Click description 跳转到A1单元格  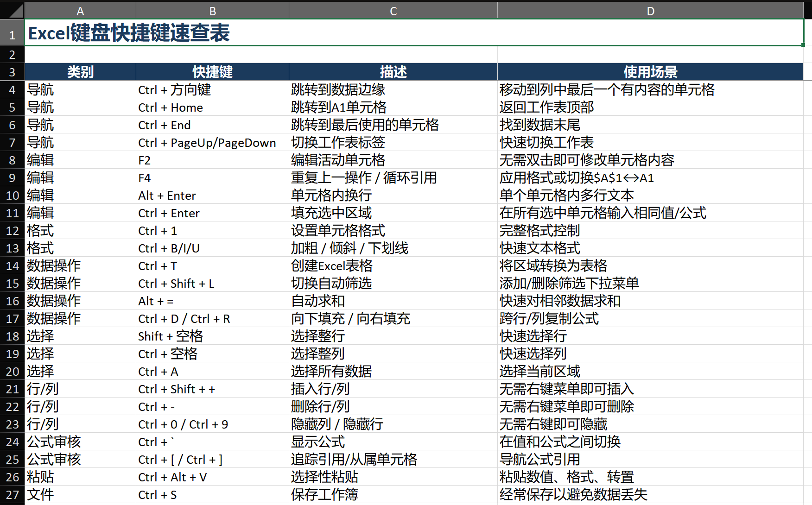tap(393, 107)
